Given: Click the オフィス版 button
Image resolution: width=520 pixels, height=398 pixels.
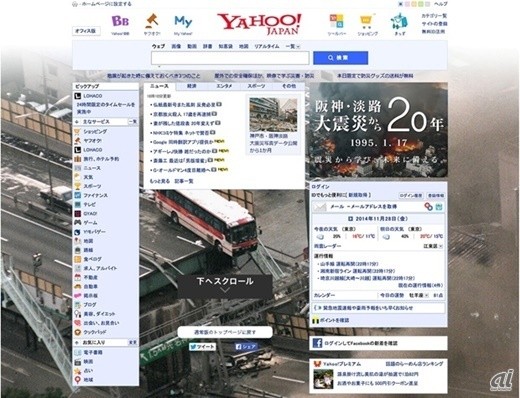Looking at the screenshot, I should (x=86, y=31).
